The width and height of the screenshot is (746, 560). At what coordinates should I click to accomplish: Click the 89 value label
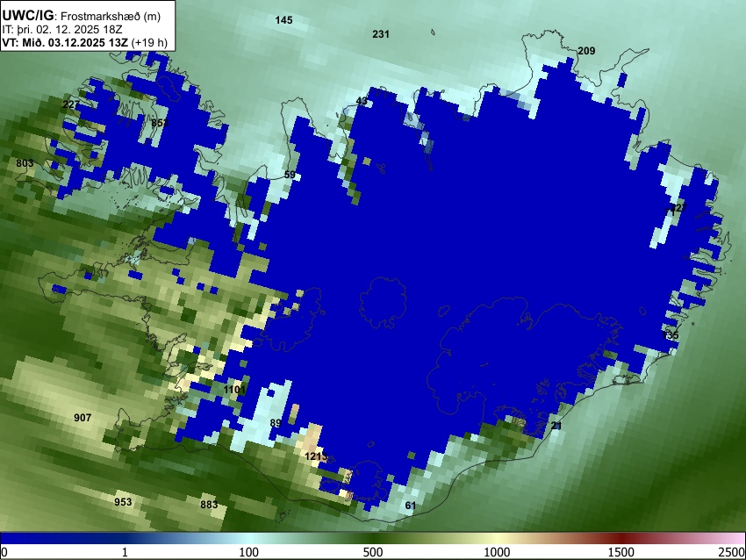[x=276, y=423]
